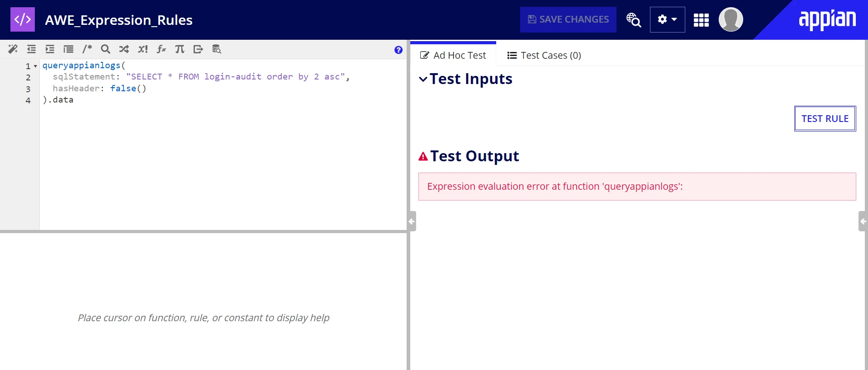Screen dimensions: 868x370
Task: Click line number 4 in the gutter
Action: 28,100
